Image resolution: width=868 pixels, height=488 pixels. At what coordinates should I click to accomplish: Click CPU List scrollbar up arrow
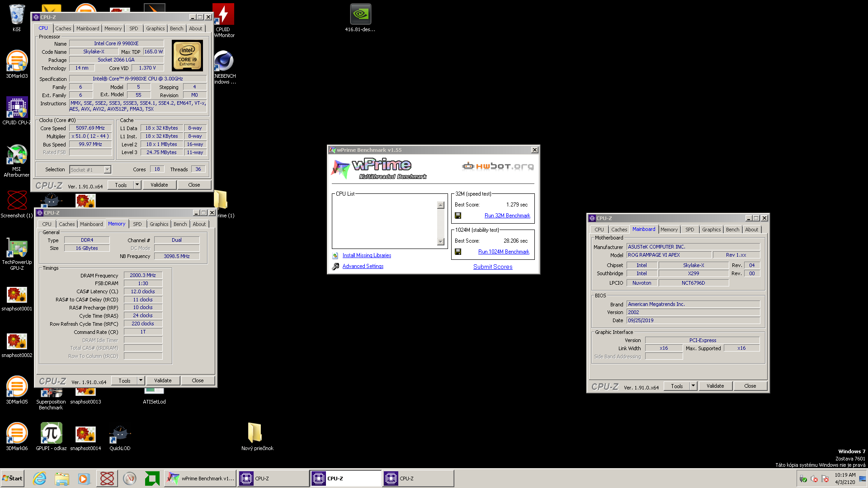click(x=441, y=205)
